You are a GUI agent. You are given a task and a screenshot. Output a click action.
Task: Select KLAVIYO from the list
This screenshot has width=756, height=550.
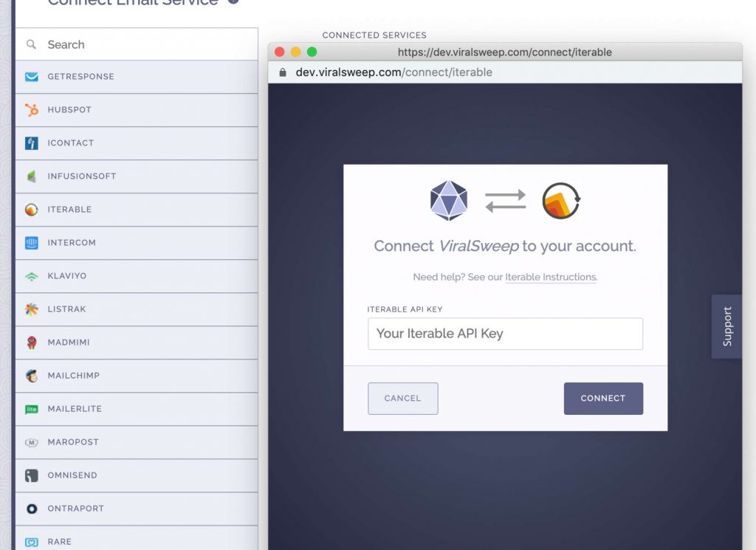tap(137, 276)
